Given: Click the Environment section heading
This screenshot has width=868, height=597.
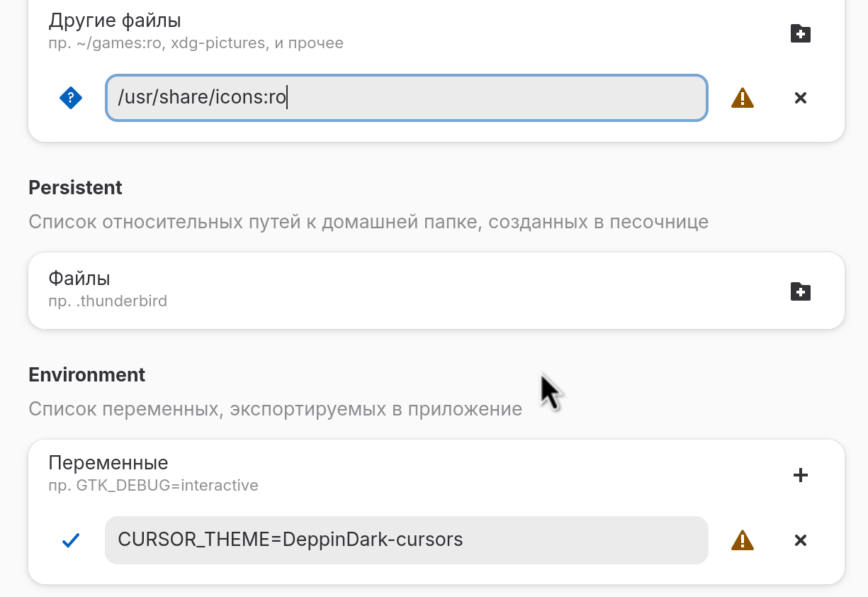Looking at the screenshot, I should [86, 375].
